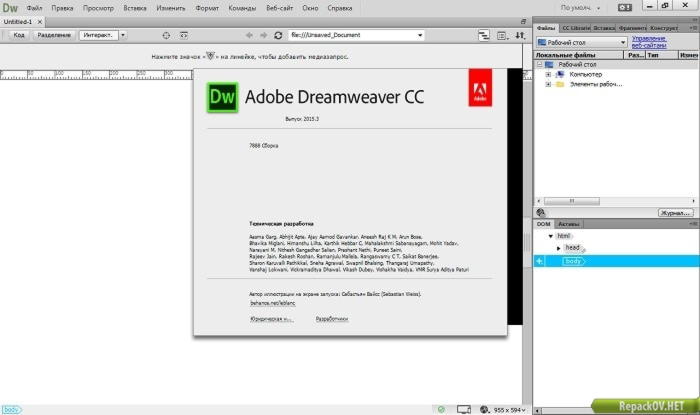Switch to the CC Libraries tab
Screen dimensions: 700x415
click(576, 28)
